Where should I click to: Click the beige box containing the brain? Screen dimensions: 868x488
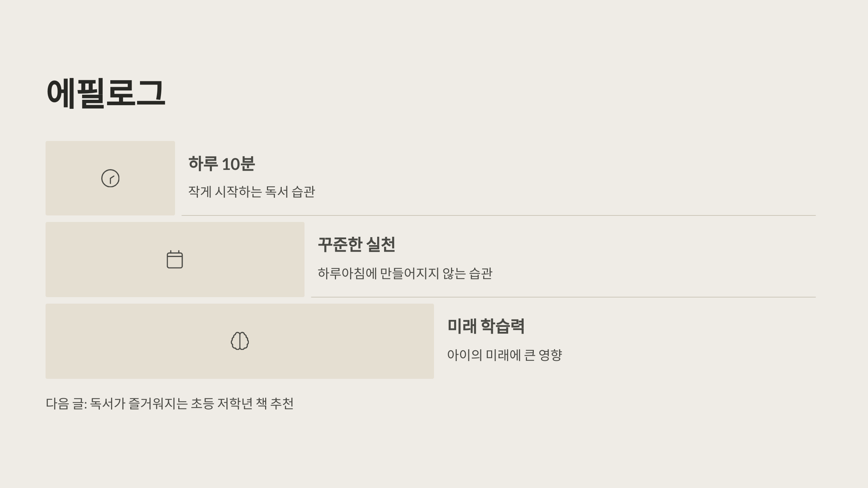pos(240,341)
